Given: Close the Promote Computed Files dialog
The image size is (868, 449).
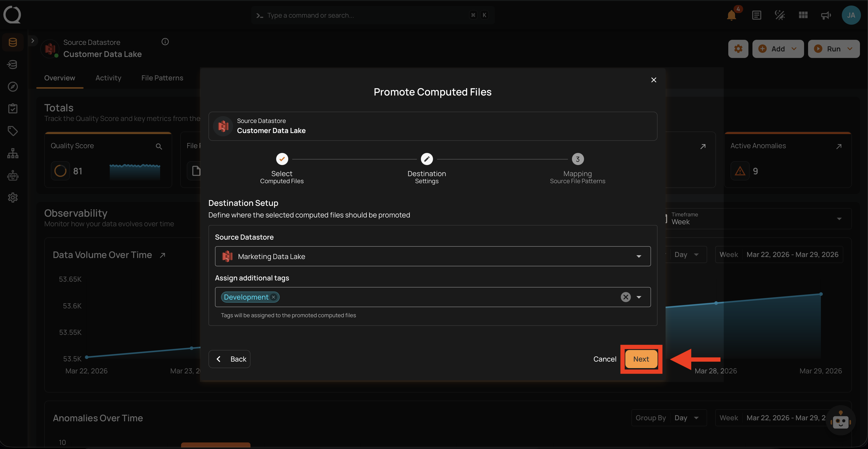Looking at the screenshot, I should 654,80.
